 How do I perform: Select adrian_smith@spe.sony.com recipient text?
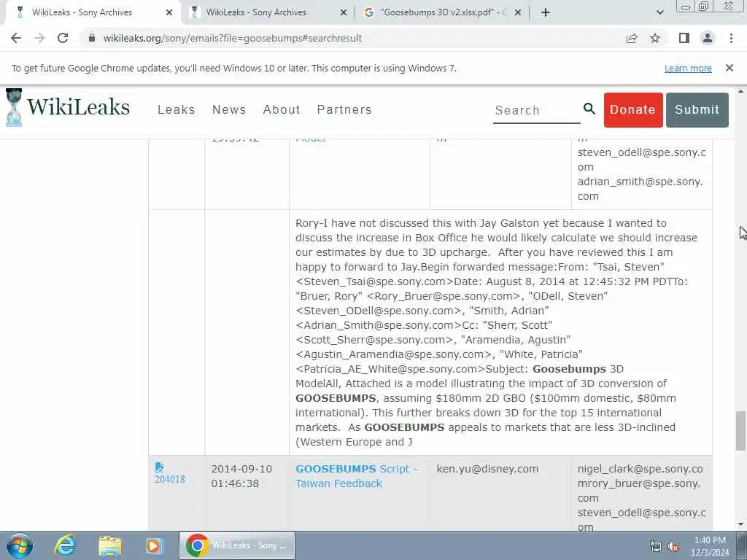pos(640,189)
